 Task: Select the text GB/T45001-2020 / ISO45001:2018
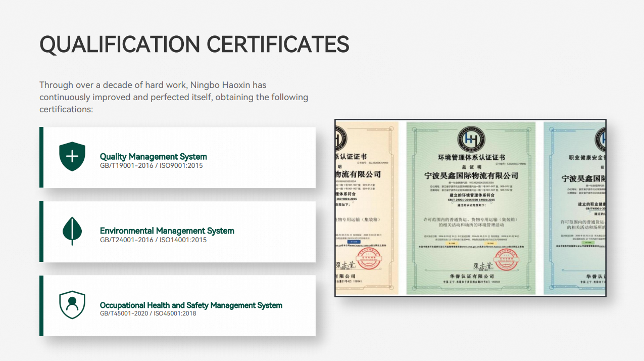coord(148,313)
